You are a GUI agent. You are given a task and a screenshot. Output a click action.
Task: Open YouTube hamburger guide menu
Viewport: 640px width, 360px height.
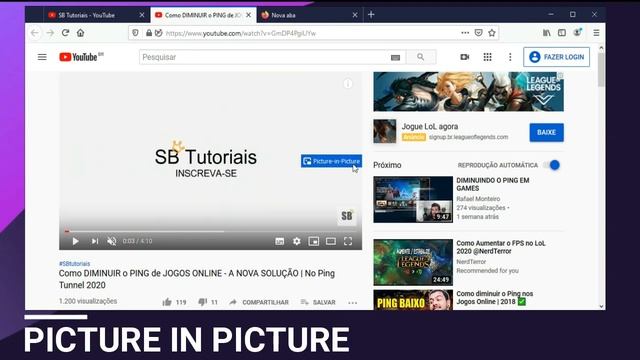click(42, 57)
